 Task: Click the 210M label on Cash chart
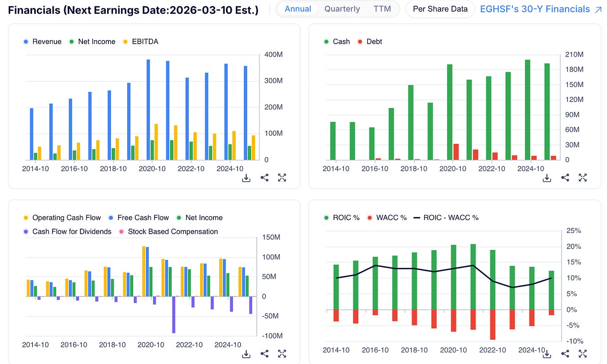[574, 55]
